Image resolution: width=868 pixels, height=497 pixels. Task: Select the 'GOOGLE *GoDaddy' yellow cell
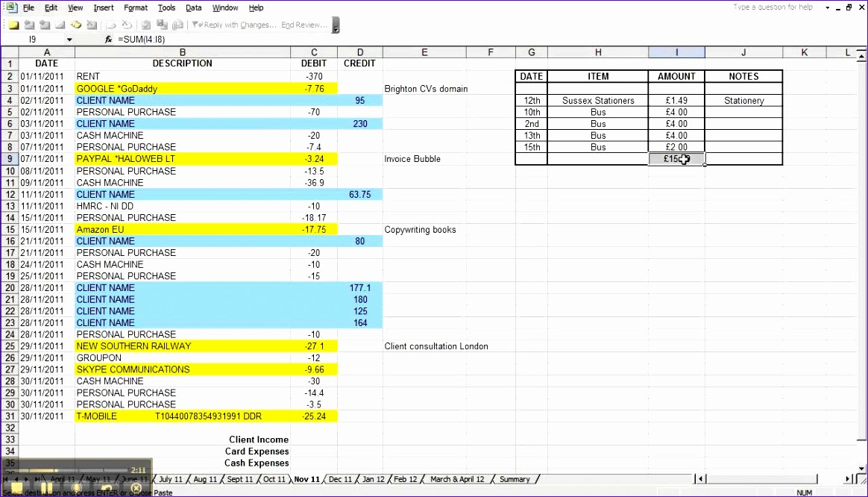(183, 89)
